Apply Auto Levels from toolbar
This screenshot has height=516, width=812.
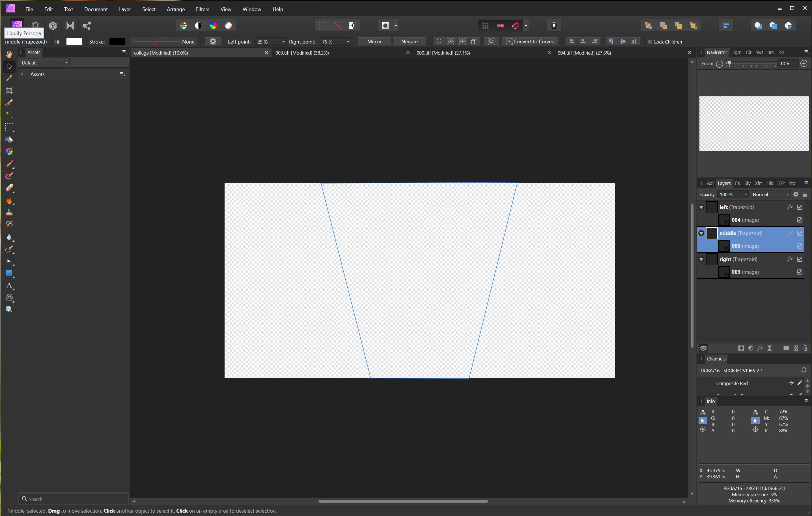pyautogui.click(x=184, y=26)
